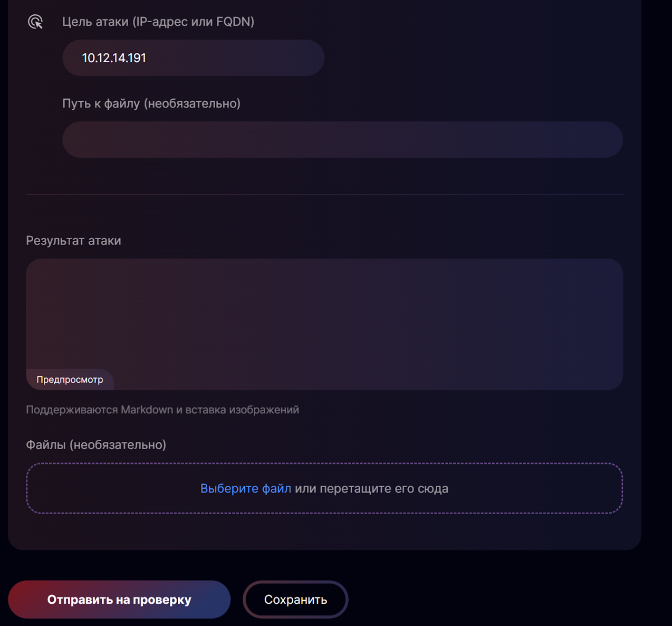Click the Markdown support hint text
Image resolution: width=672 pixels, height=626 pixels.
click(x=162, y=410)
